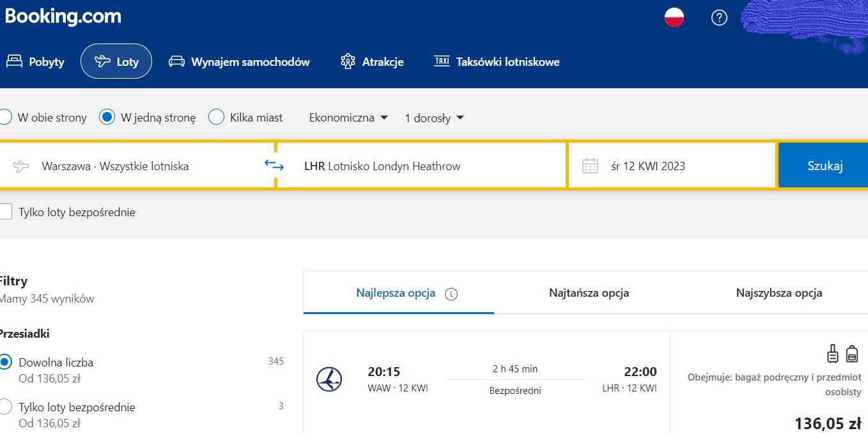Open the Wynajem samochodów tab

(x=239, y=61)
